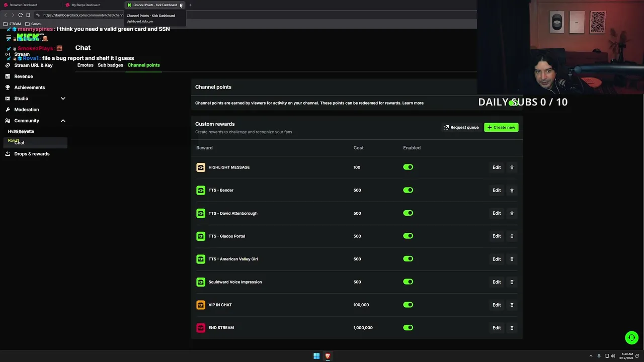This screenshot has height=362, width=644.
Task: Toggle off TTS - Glados Portal
Action: pos(408,236)
